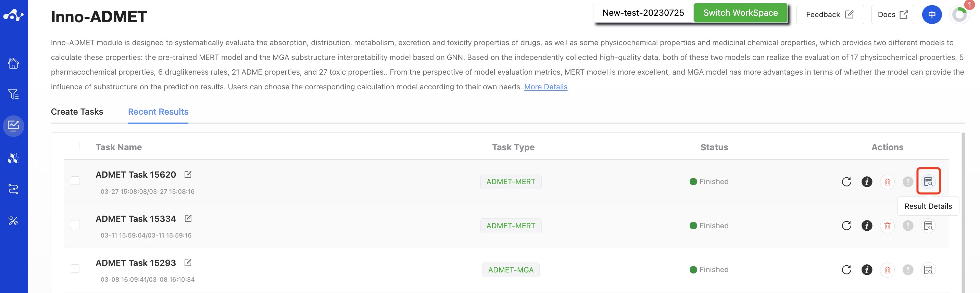
Task: Open the More Details link
Action: 545,87
